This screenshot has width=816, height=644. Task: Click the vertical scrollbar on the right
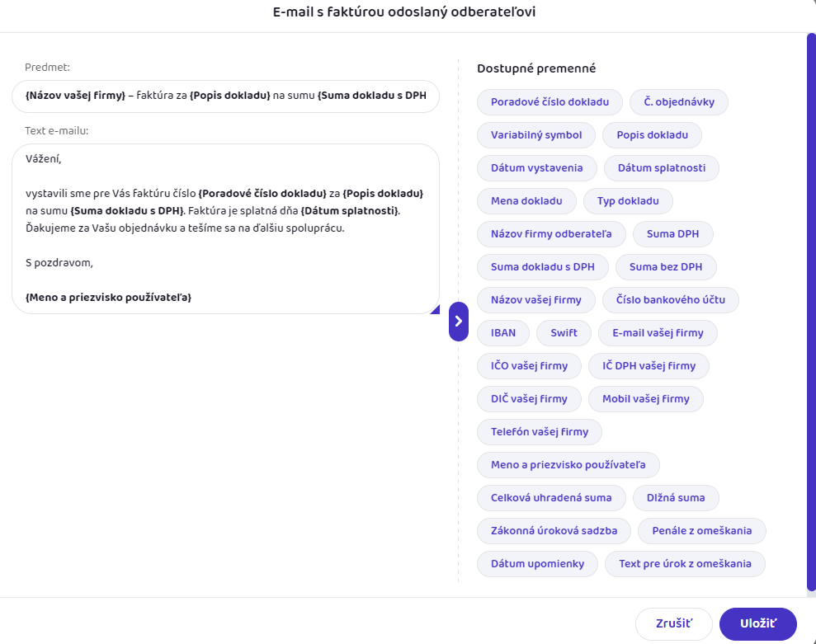[x=810, y=313]
